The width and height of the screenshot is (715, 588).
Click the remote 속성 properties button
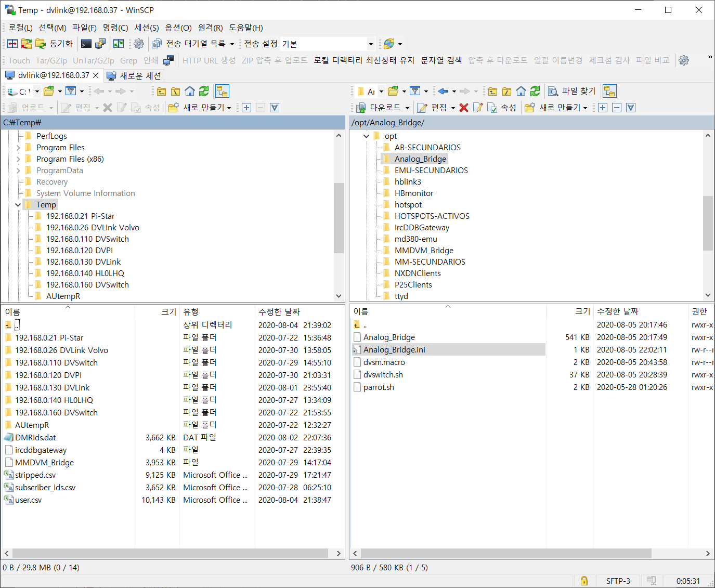[502, 108]
